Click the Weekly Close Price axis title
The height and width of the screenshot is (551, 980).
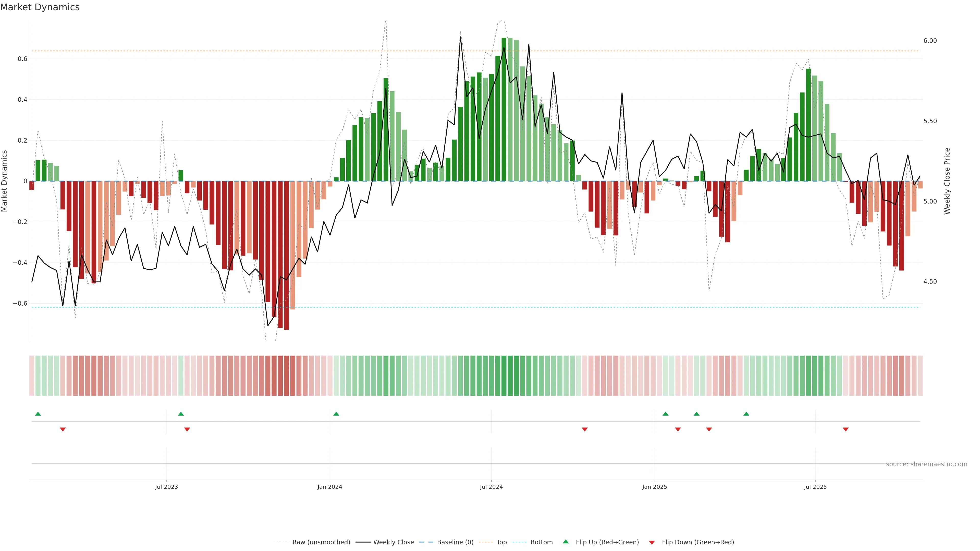point(947,181)
